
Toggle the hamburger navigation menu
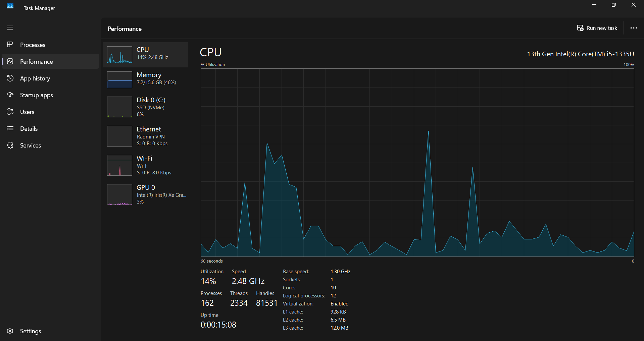pyautogui.click(x=10, y=28)
